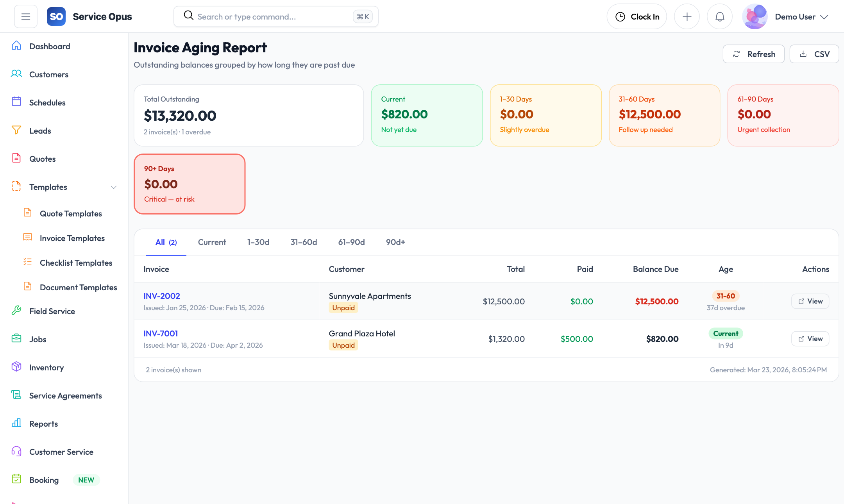844x504 pixels.
Task: View the Grand Plaza Hotel invoice
Action: tap(810, 339)
